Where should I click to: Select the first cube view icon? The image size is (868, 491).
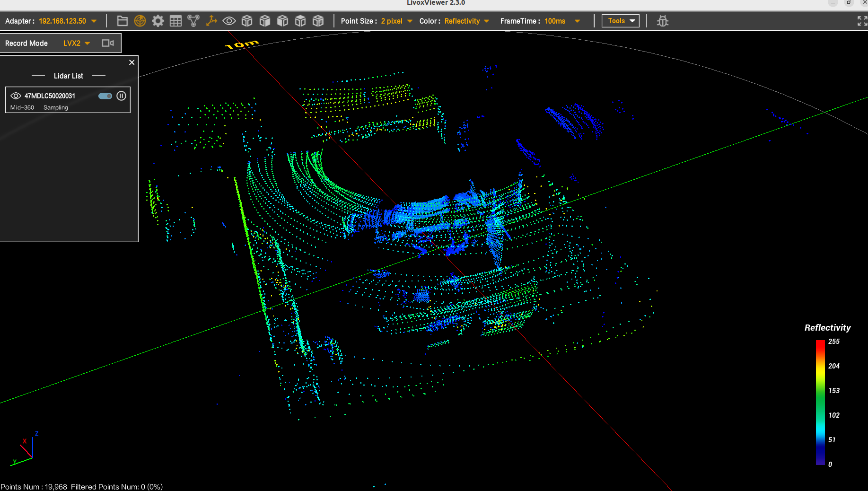[x=247, y=21]
